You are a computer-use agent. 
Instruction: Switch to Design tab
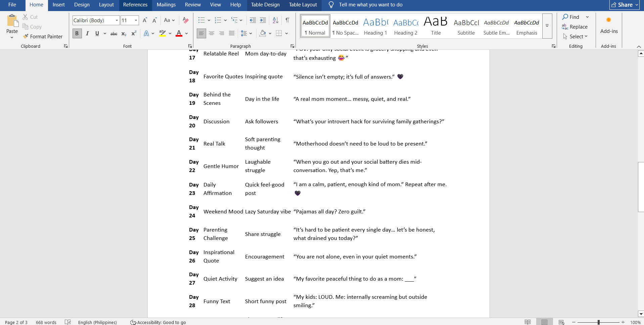(82, 5)
